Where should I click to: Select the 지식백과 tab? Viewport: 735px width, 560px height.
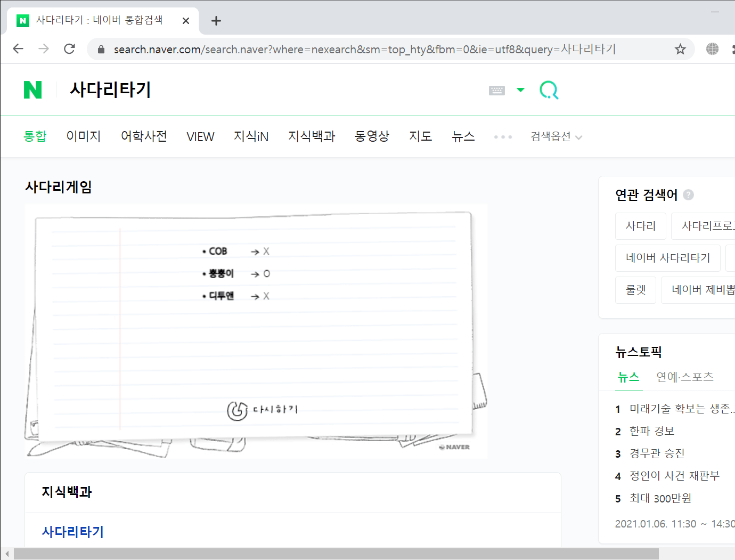pyautogui.click(x=312, y=136)
